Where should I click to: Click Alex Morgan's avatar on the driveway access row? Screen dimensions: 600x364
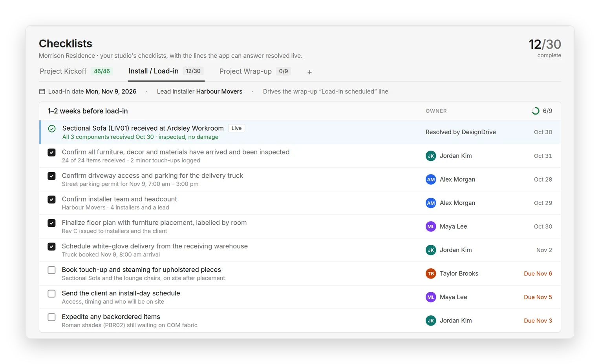tap(431, 179)
